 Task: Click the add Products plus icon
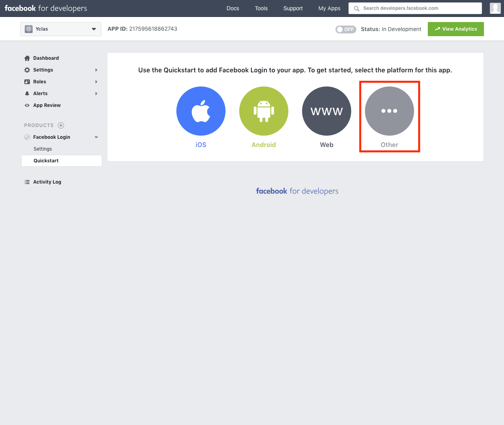(60, 125)
